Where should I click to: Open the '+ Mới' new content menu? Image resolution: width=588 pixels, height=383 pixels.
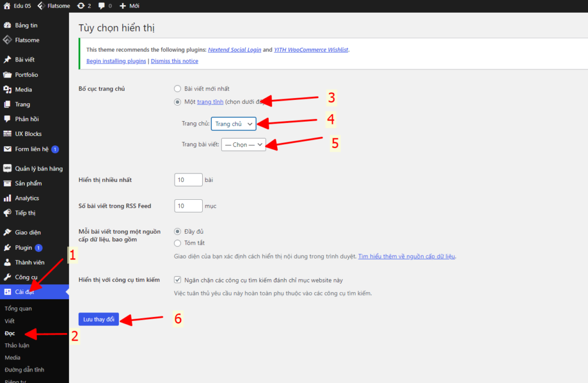click(x=129, y=6)
